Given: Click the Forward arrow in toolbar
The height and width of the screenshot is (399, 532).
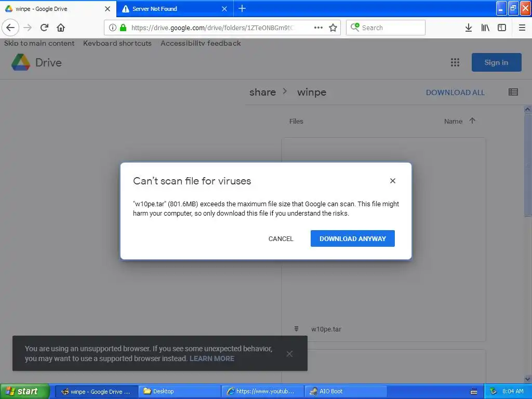Looking at the screenshot, I should coord(28,28).
